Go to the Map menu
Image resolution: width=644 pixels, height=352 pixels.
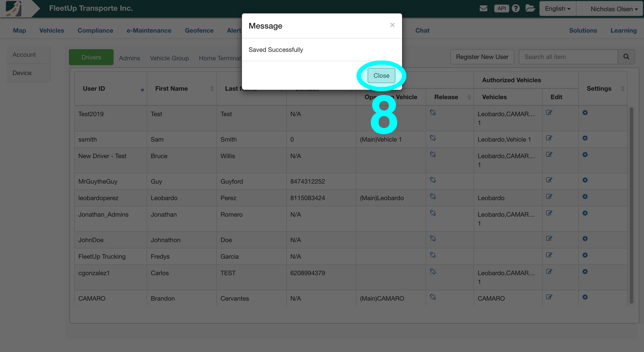click(x=19, y=30)
